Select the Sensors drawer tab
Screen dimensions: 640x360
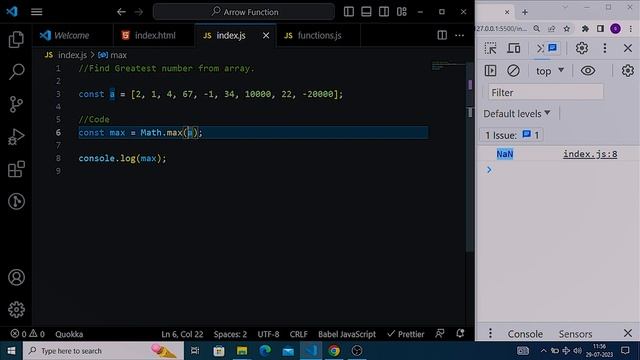[x=575, y=334]
